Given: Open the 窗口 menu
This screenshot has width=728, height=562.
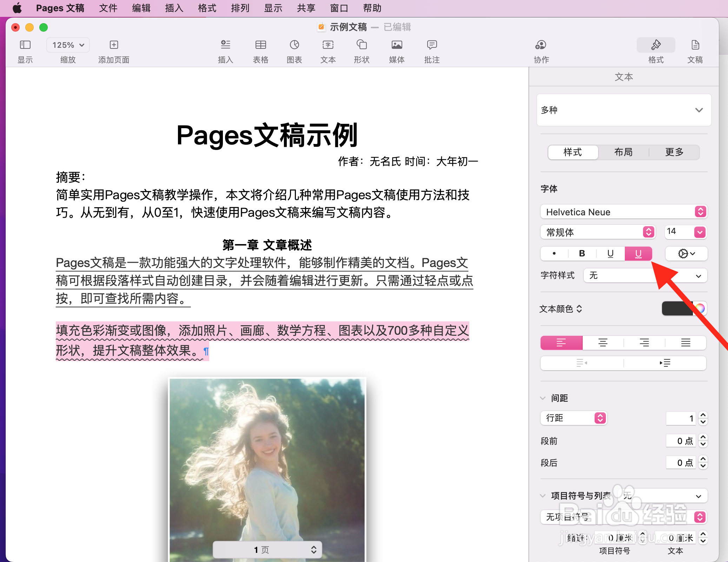Looking at the screenshot, I should 339,8.
